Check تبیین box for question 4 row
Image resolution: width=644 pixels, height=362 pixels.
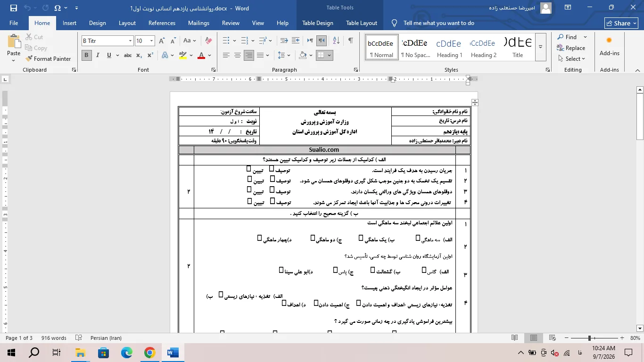pyautogui.click(x=249, y=201)
